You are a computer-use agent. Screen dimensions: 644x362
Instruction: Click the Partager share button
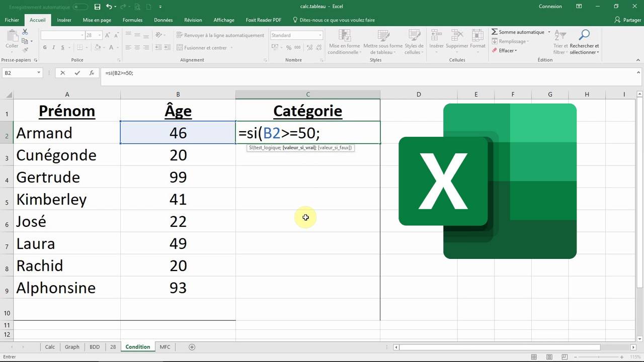628,20
